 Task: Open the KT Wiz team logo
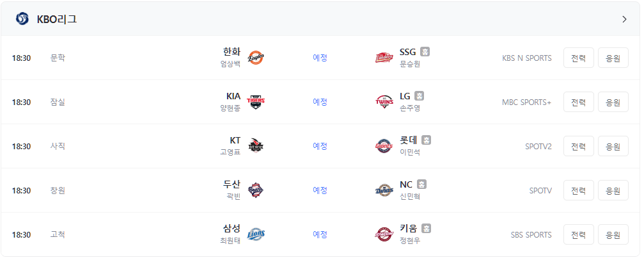point(255,146)
